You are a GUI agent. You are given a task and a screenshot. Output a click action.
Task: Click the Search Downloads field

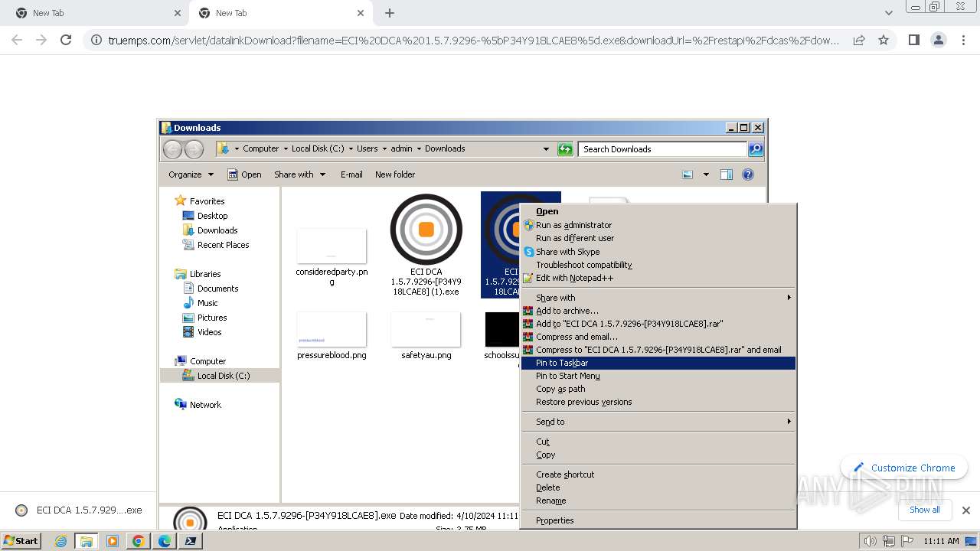(x=662, y=149)
